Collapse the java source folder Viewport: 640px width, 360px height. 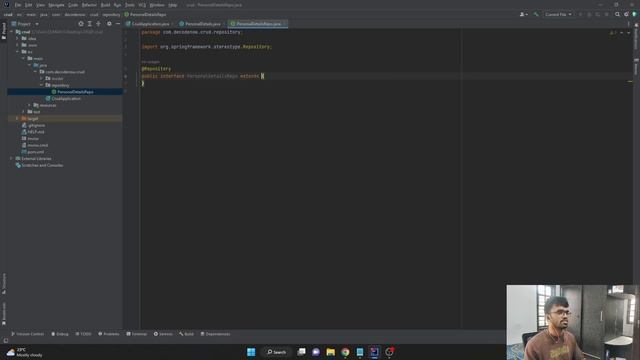click(x=29, y=65)
